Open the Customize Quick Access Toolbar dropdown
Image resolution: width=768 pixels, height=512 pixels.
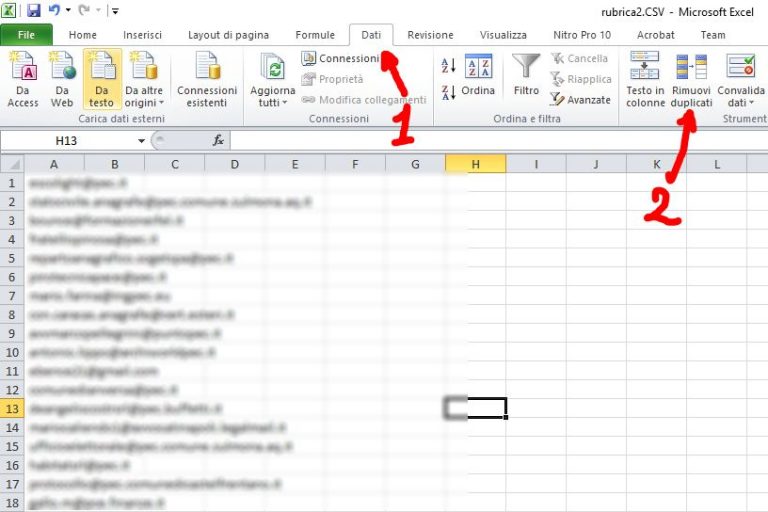coord(115,11)
